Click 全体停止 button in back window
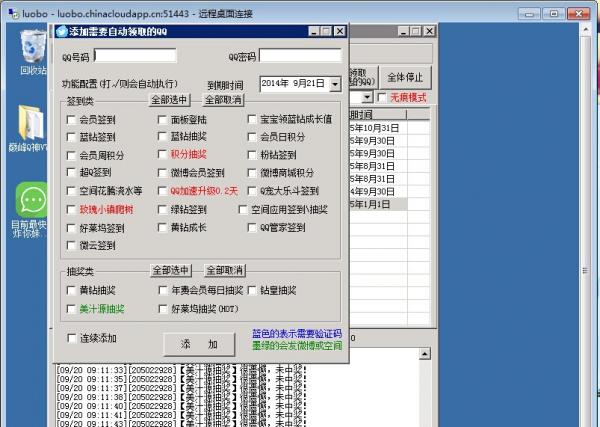600x427 pixels. pyautogui.click(x=405, y=77)
